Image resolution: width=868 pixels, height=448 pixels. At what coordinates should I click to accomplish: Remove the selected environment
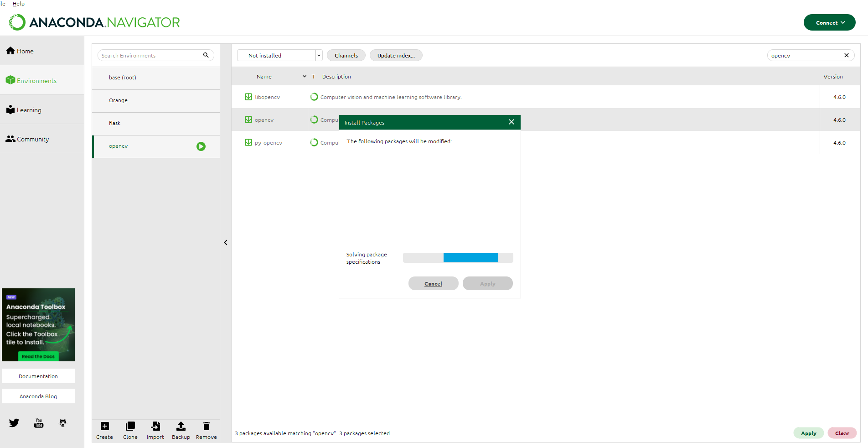pos(207,431)
